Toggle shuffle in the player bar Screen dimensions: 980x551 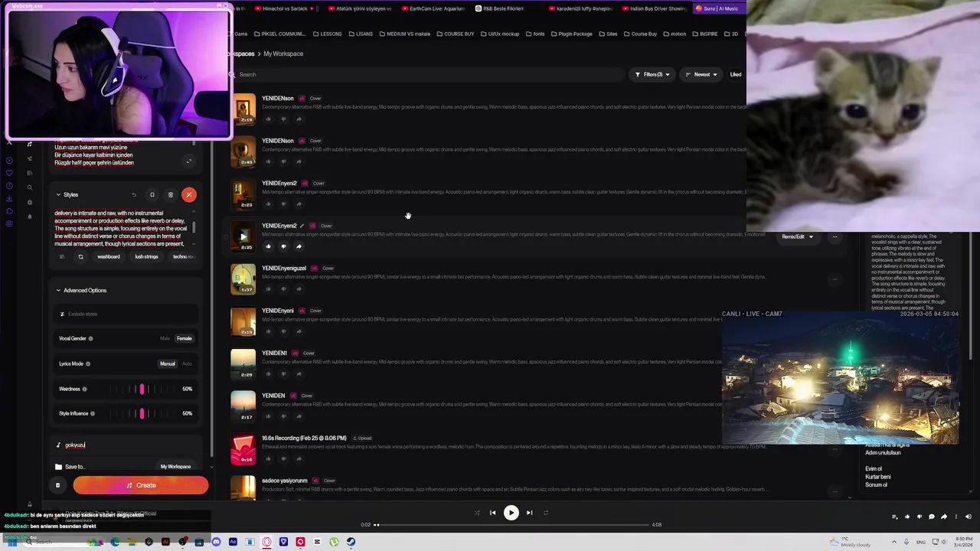477,513
